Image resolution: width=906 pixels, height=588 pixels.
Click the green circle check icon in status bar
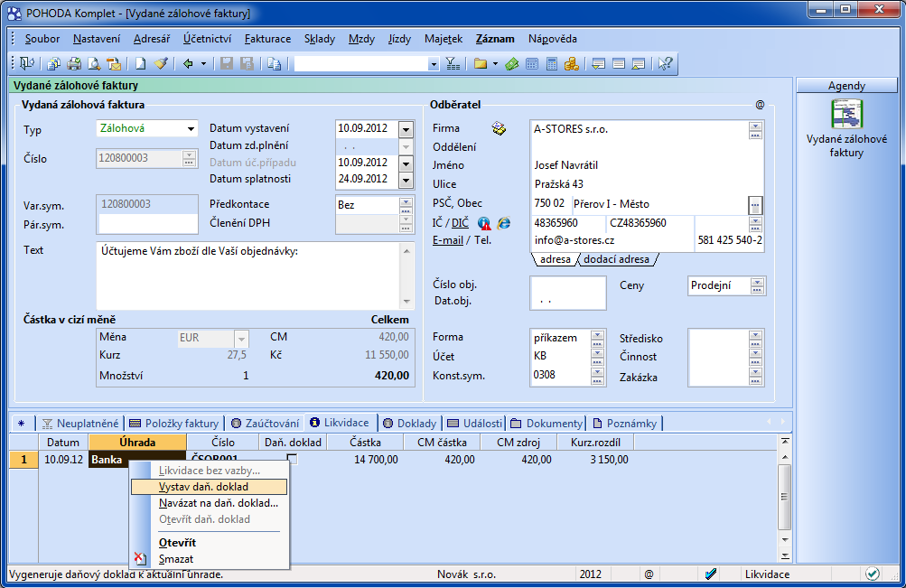pos(873,574)
